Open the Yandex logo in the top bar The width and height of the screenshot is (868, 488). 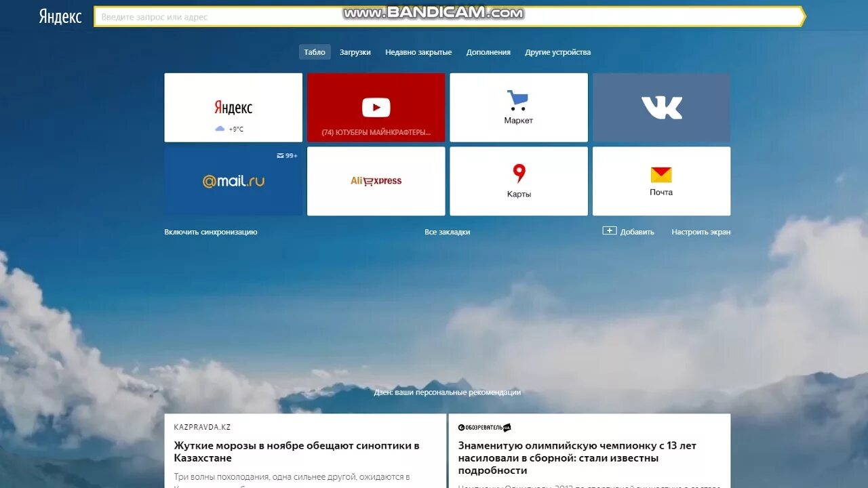(60, 17)
